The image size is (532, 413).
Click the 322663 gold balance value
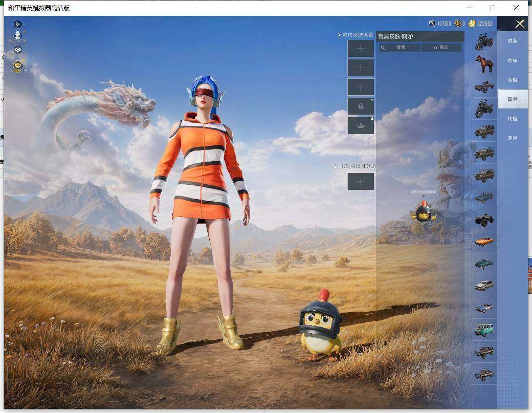(x=484, y=24)
